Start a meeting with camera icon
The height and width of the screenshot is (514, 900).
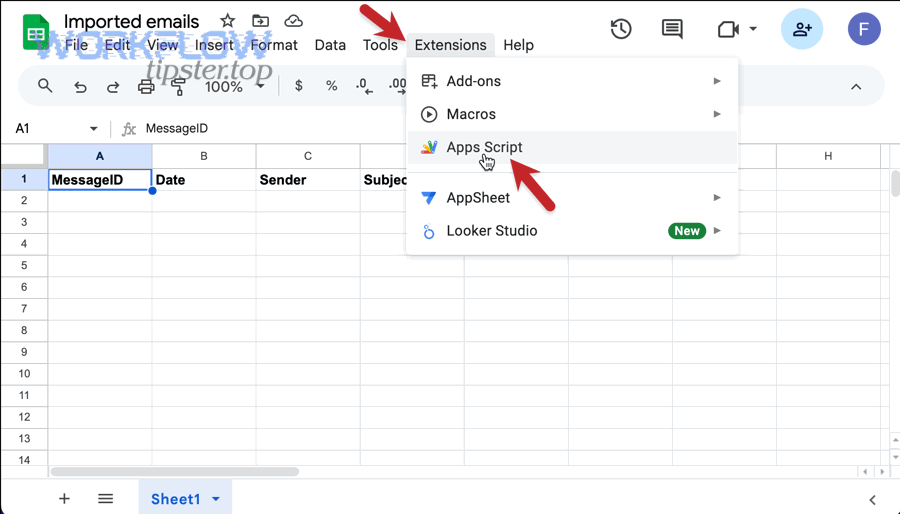pos(728,29)
